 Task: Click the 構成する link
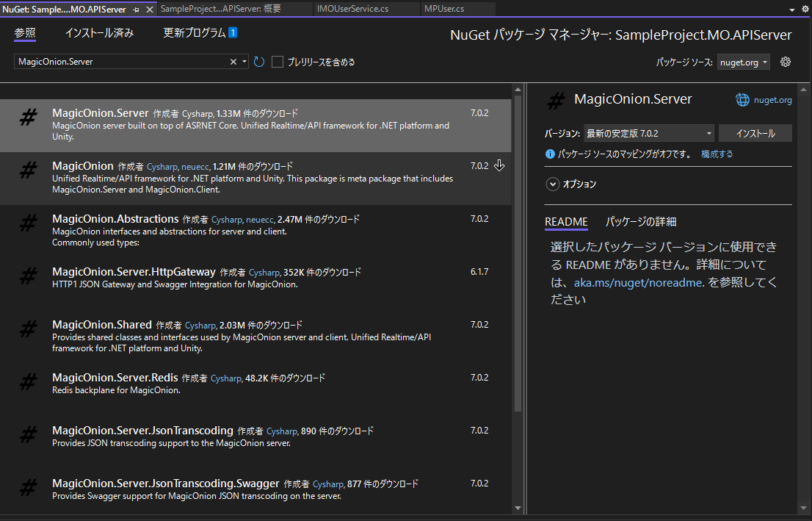[717, 154]
